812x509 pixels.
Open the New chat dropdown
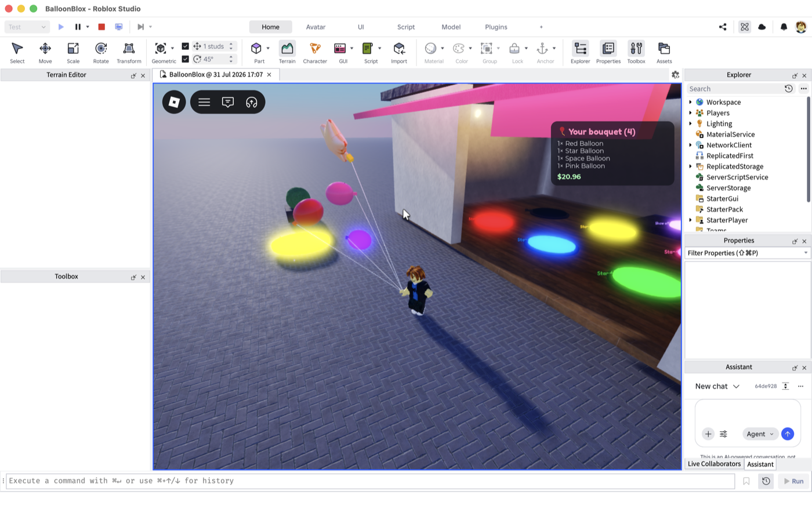(717, 386)
